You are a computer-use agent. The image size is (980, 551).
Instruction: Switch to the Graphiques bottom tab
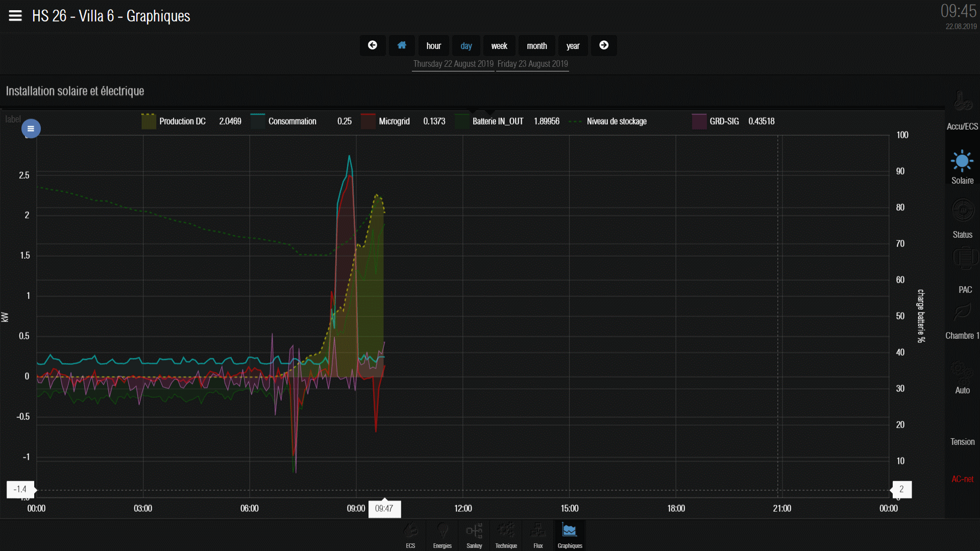(x=570, y=536)
